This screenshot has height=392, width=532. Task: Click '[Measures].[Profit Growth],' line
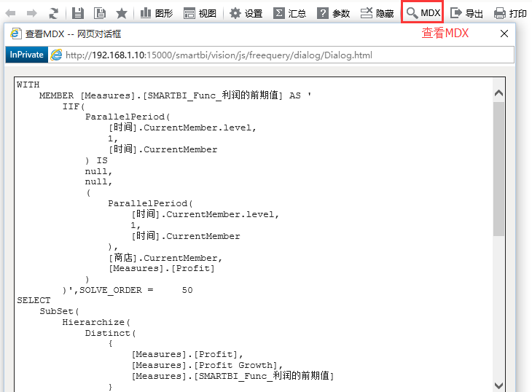click(207, 365)
